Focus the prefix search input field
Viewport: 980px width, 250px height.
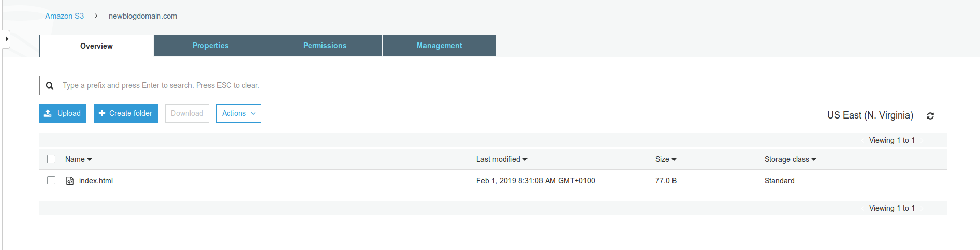tap(490, 85)
